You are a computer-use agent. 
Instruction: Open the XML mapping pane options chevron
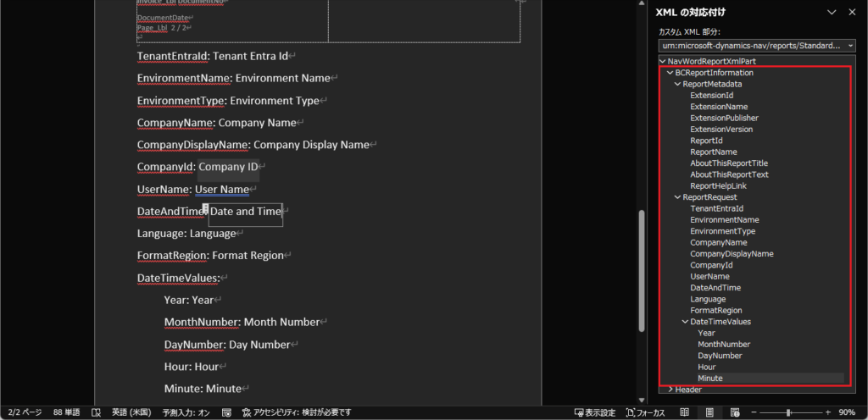(831, 12)
